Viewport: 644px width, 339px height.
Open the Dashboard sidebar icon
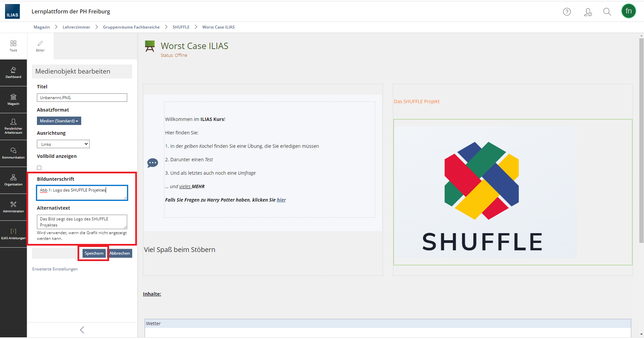[13, 72]
